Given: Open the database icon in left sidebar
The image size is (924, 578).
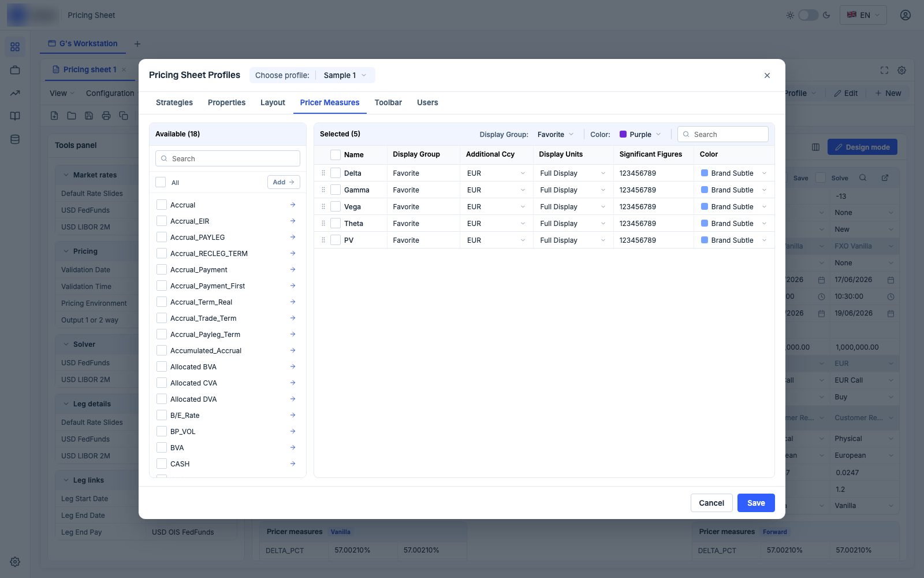Looking at the screenshot, I should (15, 139).
